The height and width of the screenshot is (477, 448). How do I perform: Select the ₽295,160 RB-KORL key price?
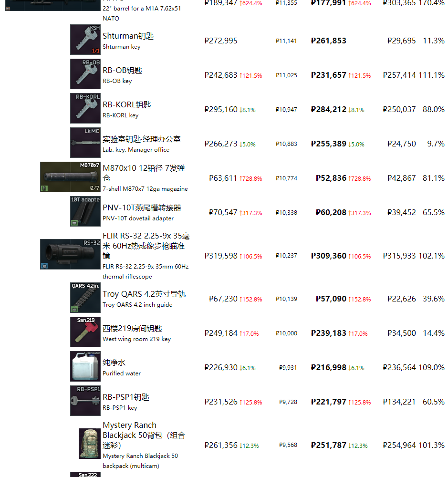[x=221, y=110]
